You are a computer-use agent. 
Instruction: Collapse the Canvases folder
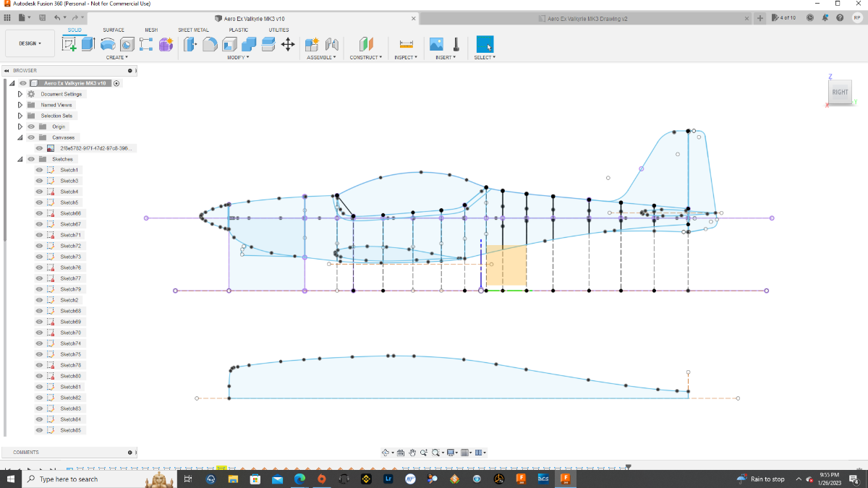coord(20,137)
